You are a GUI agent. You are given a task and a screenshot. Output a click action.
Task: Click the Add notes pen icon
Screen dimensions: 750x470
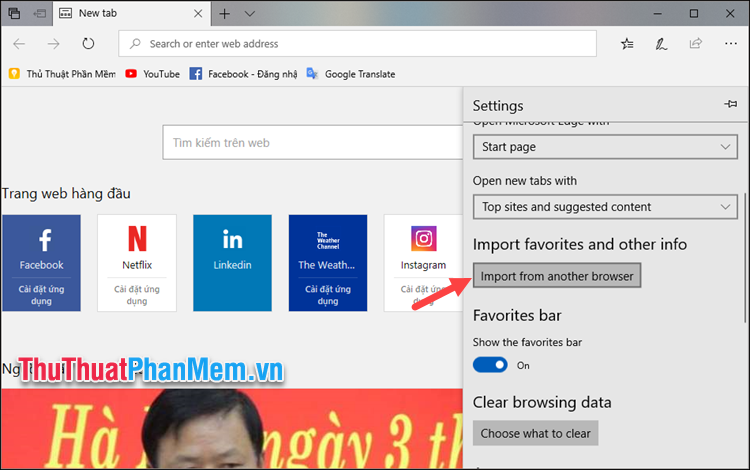click(x=661, y=44)
